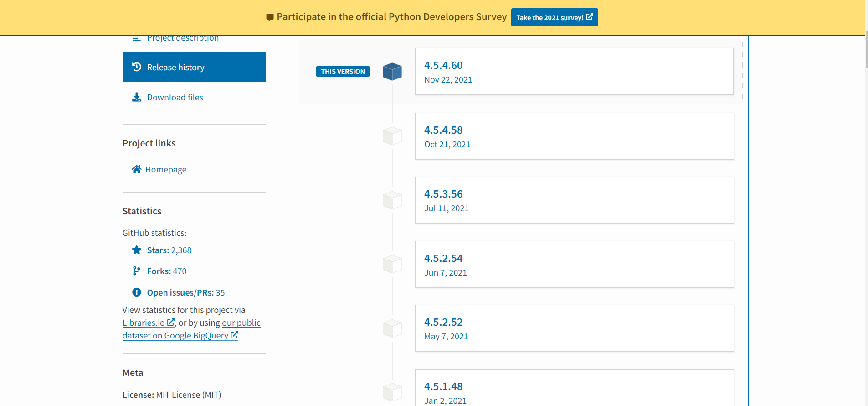Click the blue cube icon for 4.5.4.60

(x=392, y=72)
